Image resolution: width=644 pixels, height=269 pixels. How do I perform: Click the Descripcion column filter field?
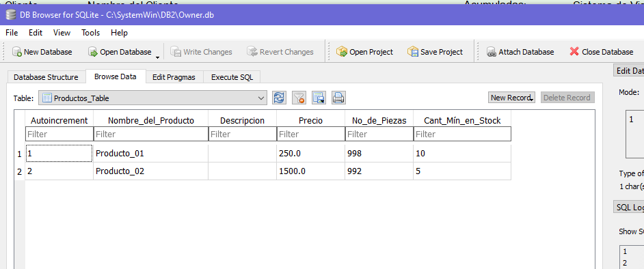(x=242, y=134)
